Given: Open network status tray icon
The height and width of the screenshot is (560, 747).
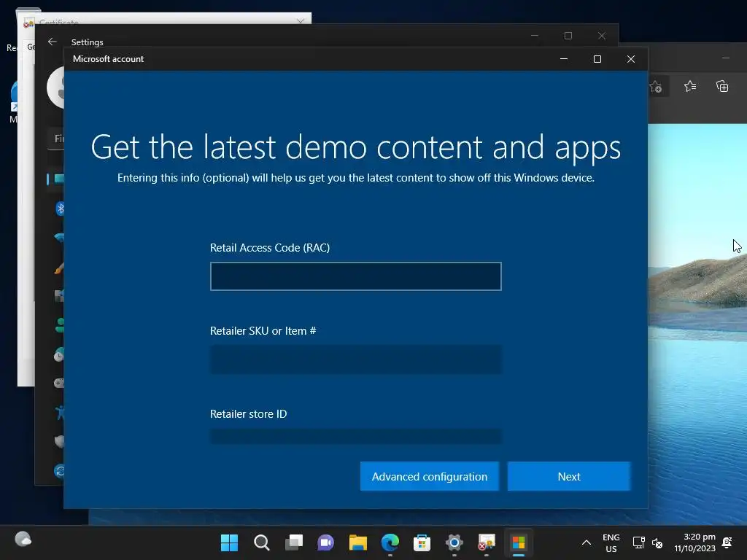Looking at the screenshot, I should (x=638, y=542).
